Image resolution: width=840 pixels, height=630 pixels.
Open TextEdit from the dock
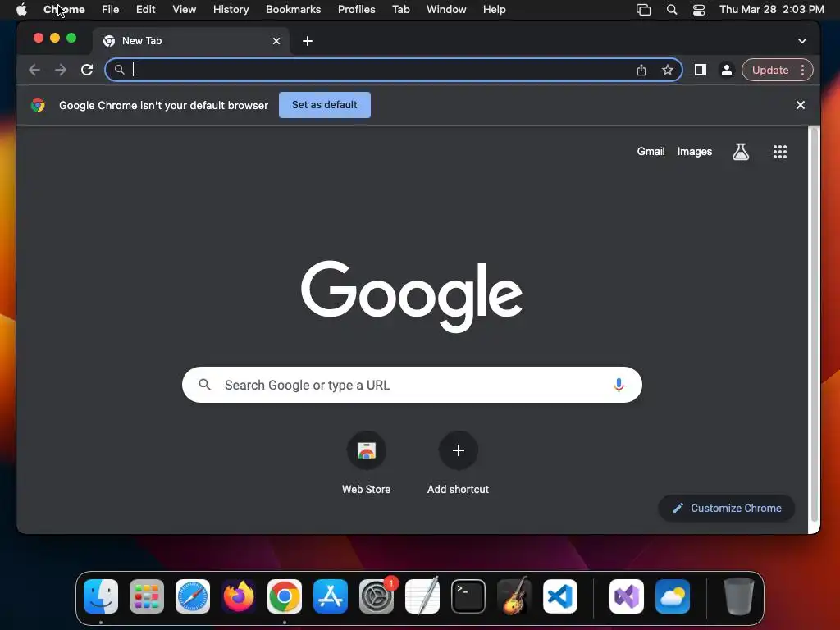point(422,596)
